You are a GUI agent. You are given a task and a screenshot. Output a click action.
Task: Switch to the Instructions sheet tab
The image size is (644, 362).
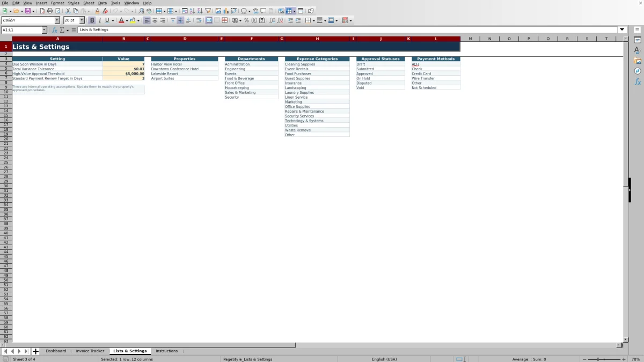(x=166, y=351)
